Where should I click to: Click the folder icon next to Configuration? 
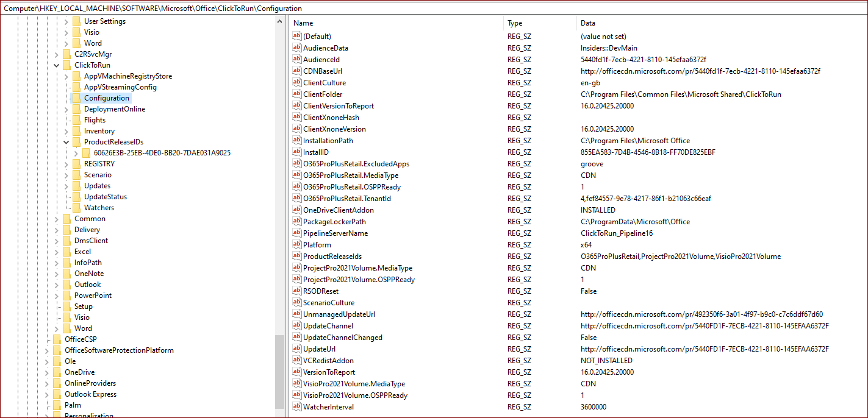(x=77, y=98)
